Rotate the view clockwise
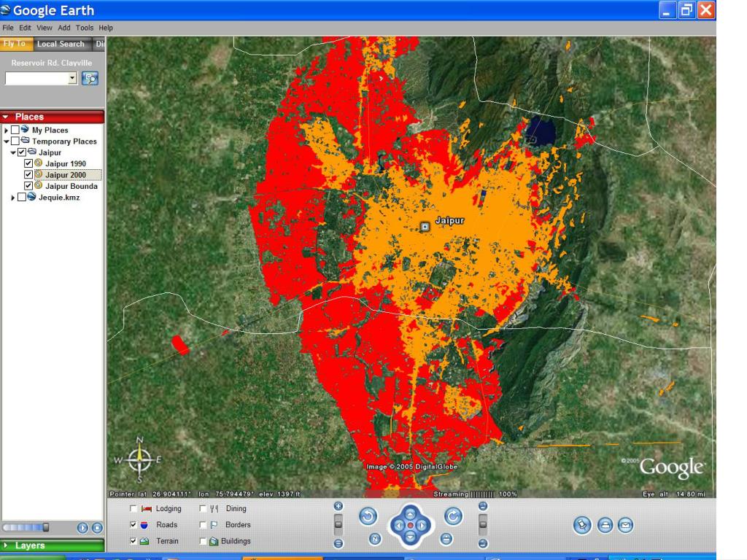747x560 pixels. (x=453, y=516)
